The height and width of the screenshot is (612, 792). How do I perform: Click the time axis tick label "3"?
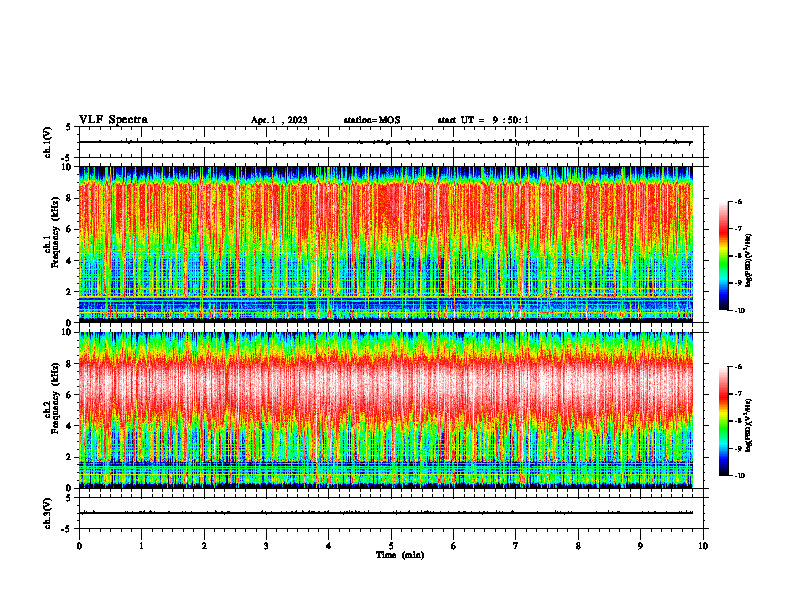[266, 546]
